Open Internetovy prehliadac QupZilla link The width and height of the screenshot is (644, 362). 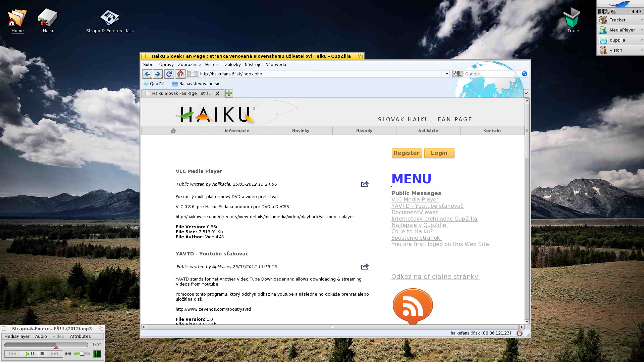(x=434, y=219)
